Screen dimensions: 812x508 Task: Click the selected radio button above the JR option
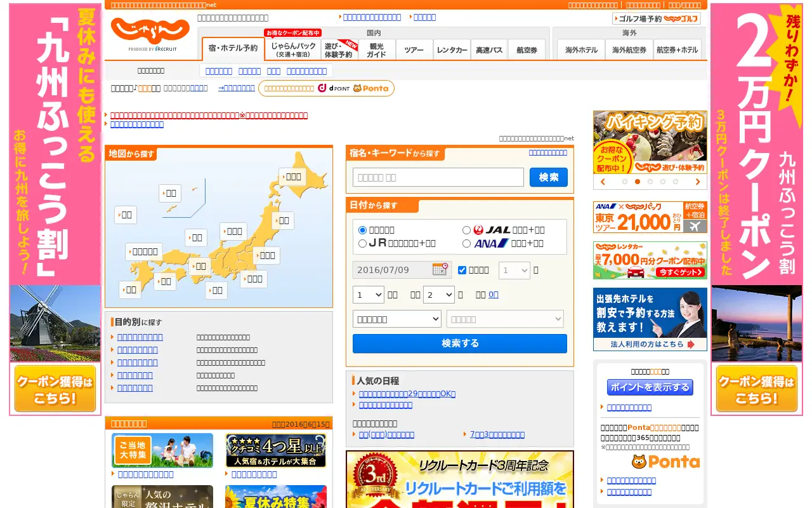[363, 230]
